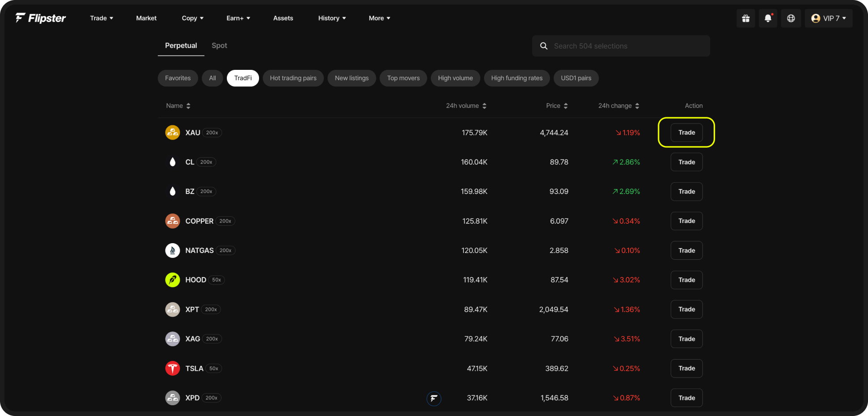The height and width of the screenshot is (416, 868).
Task: Click Trade button for HOOD
Action: (x=686, y=280)
